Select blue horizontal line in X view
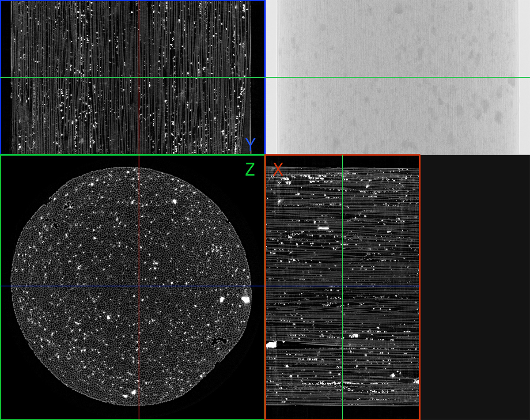530x420 pixels. click(x=380, y=286)
